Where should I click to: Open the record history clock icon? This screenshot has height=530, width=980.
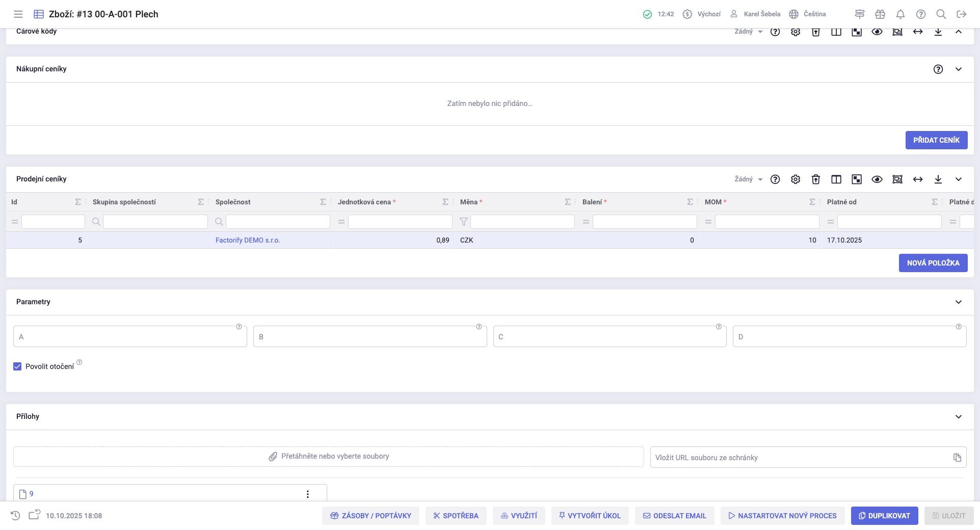point(15,516)
